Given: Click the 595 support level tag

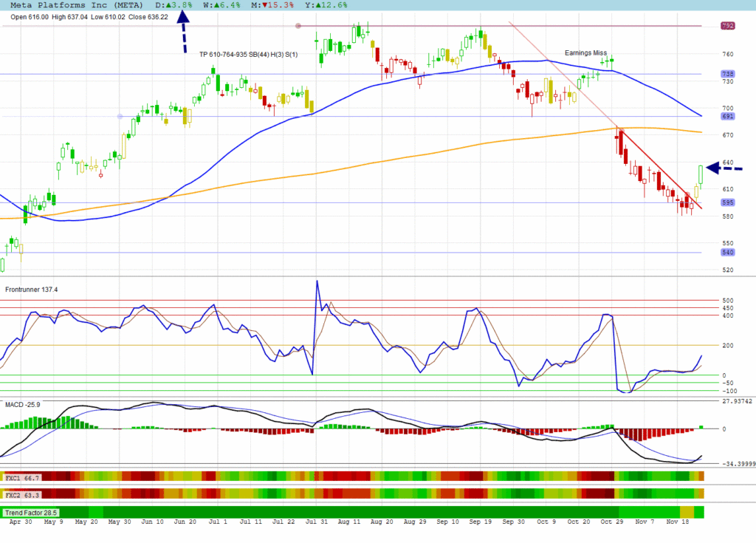Looking at the screenshot, I should click(x=728, y=202).
